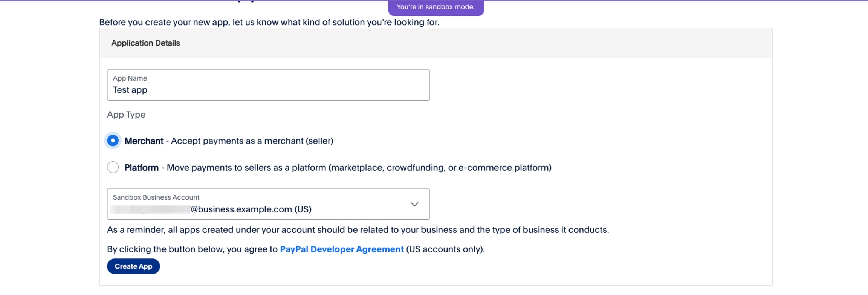Click the Sandbox Business Account field label
The height and width of the screenshot is (295, 868).
tap(156, 197)
